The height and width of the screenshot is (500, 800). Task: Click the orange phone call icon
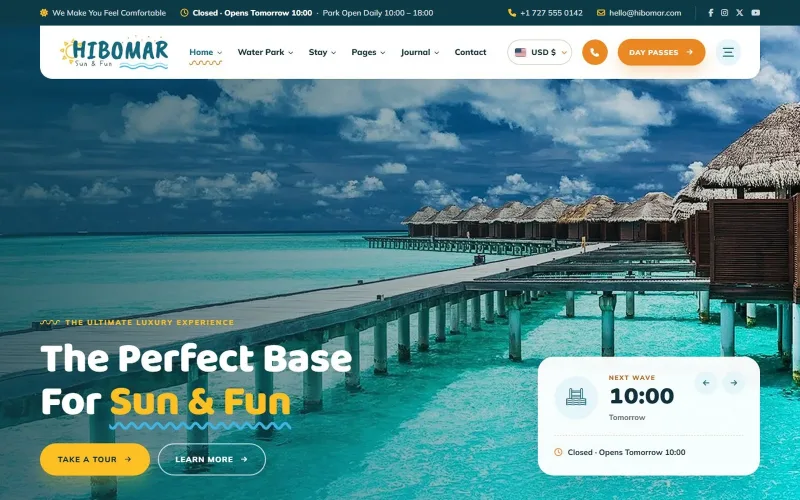click(594, 52)
